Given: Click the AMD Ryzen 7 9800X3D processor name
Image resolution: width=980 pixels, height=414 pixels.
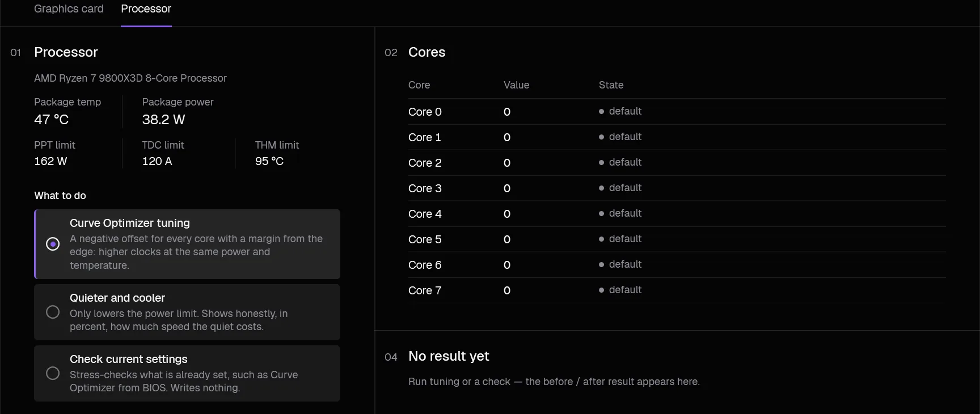Looking at the screenshot, I should coord(130,78).
